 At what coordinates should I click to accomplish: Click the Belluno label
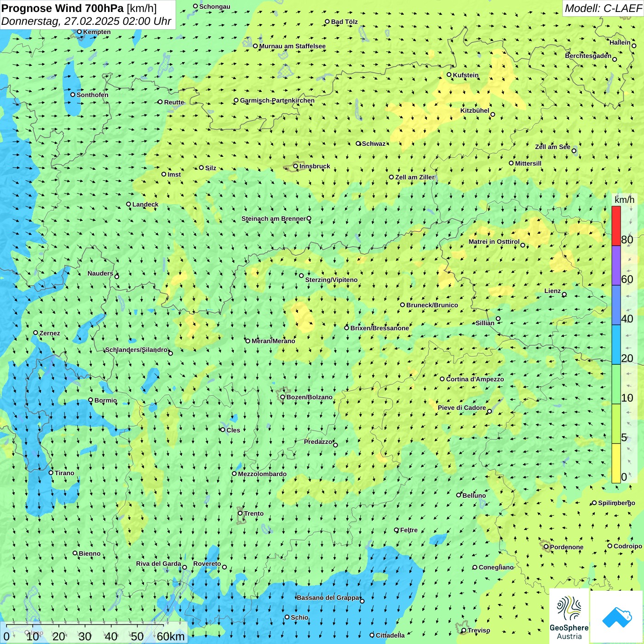474,495
